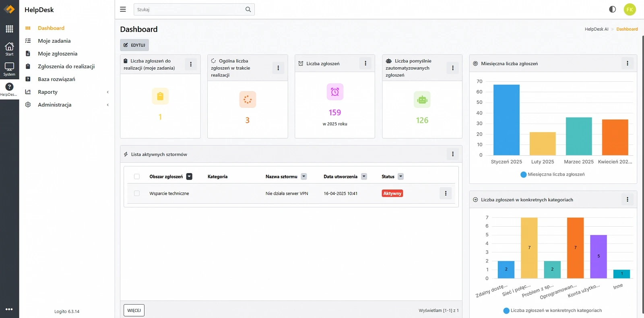The width and height of the screenshot is (644, 318).
Task: Click Dashboard breadcrumb link
Action: [x=627, y=29]
